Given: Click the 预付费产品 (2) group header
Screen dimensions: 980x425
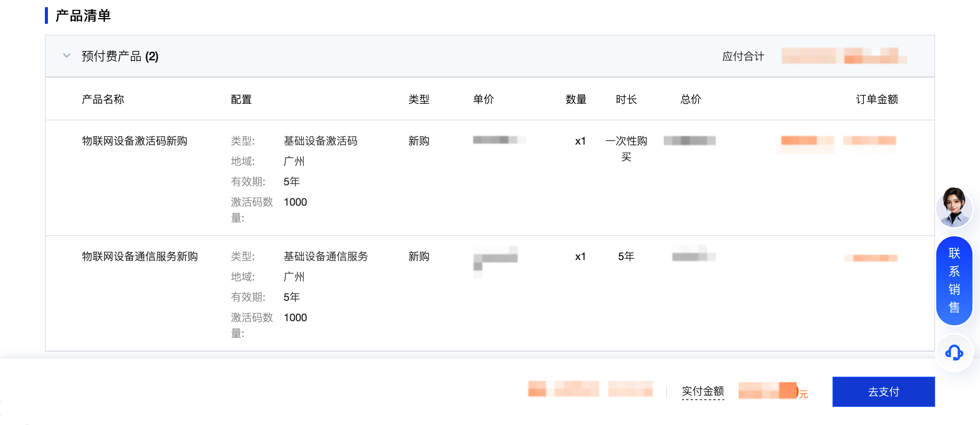Looking at the screenshot, I should [120, 56].
